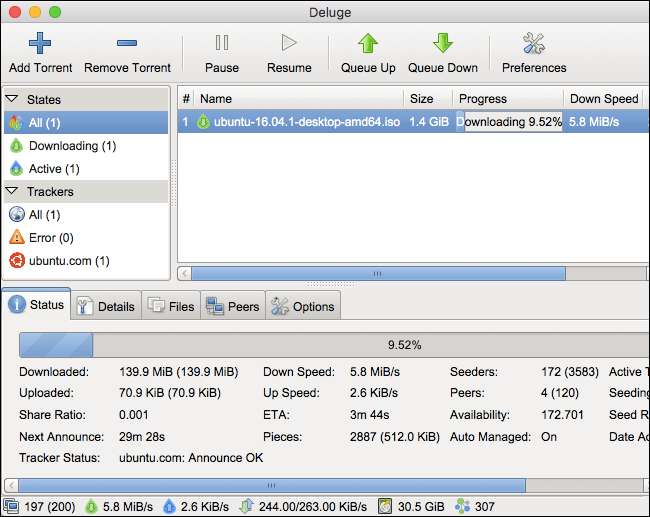Collapse the Trackers section
The image size is (650, 517).
[12, 191]
